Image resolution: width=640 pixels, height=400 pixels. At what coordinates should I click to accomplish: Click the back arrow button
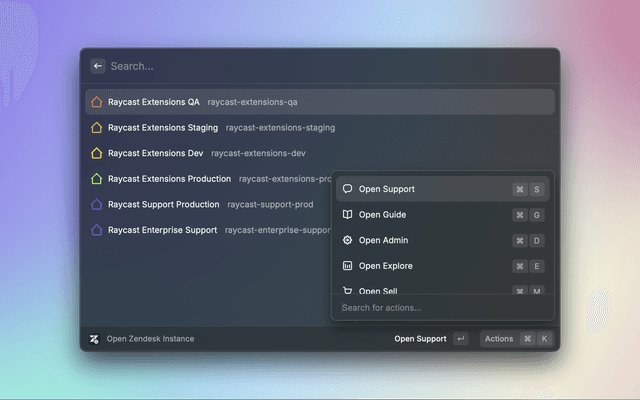[98, 66]
